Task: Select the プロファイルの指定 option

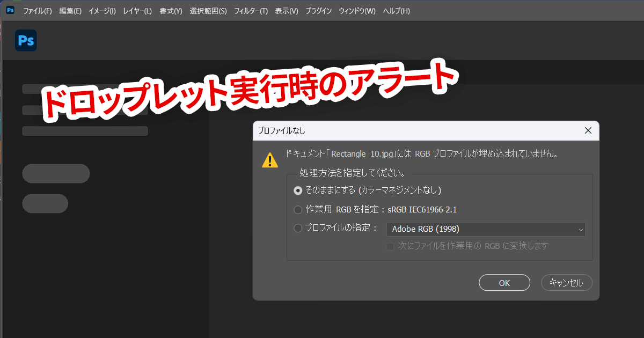Action: tap(298, 229)
